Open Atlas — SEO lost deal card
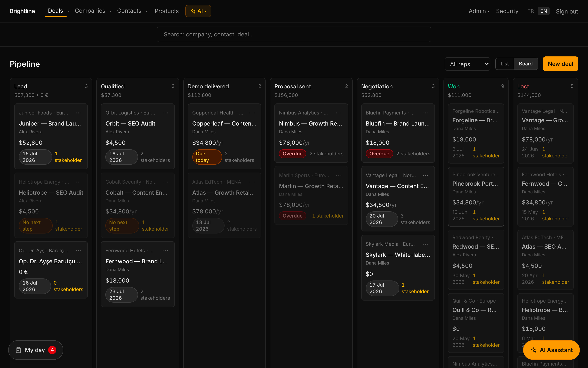The image size is (588, 368). click(545, 260)
